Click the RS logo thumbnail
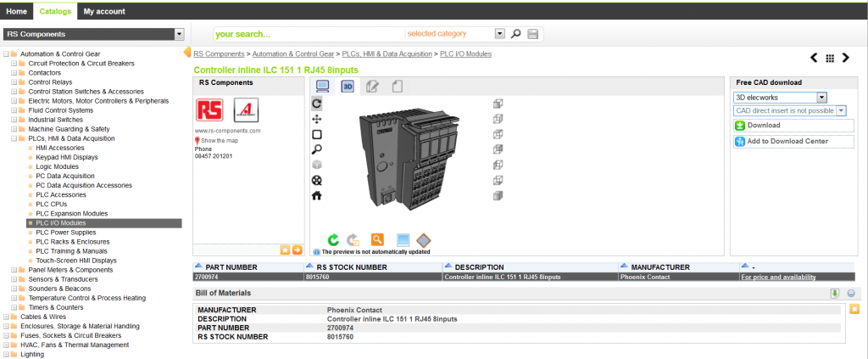The image size is (868, 359). point(209,109)
